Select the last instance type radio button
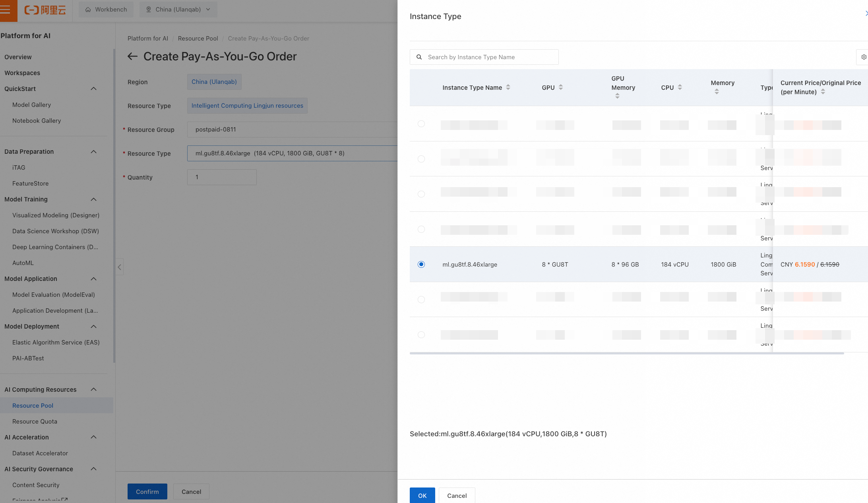This screenshot has height=503, width=868. 421,335
